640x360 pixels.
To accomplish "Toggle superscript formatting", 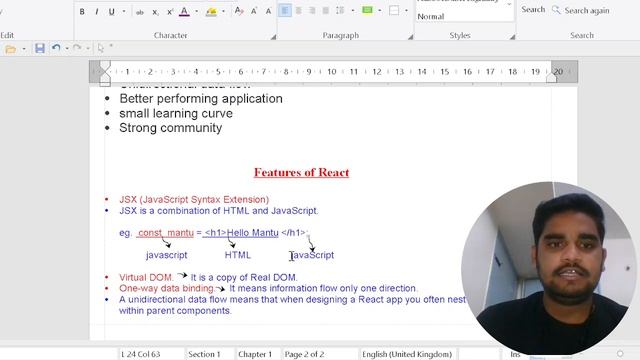I will [170, 12].
